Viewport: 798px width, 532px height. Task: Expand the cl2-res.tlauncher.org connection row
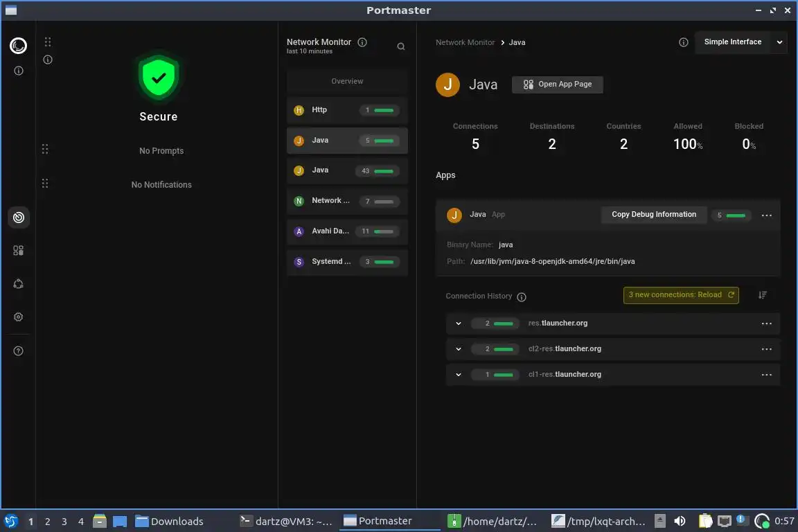(x=459, y=349)
